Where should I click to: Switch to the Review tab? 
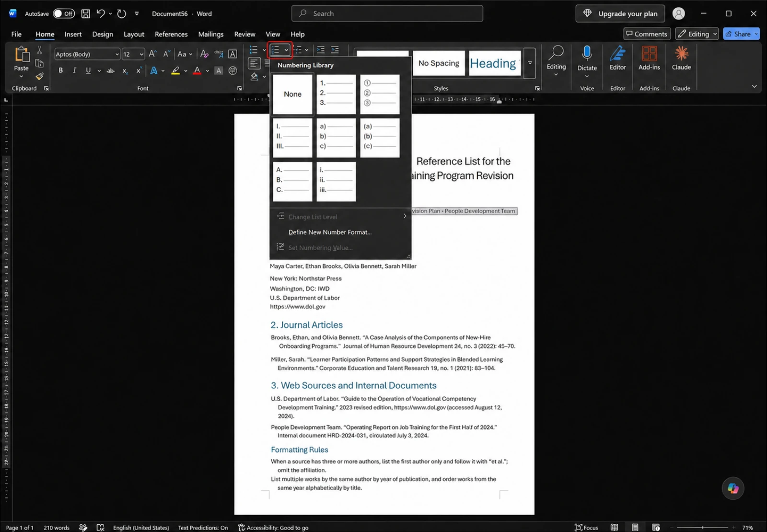pyautogui.click(x=244, y=34)
